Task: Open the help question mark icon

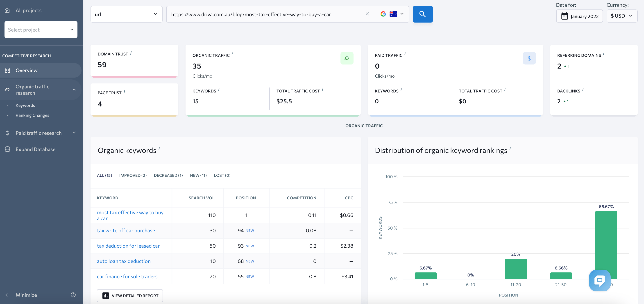Action: (73, 295)
